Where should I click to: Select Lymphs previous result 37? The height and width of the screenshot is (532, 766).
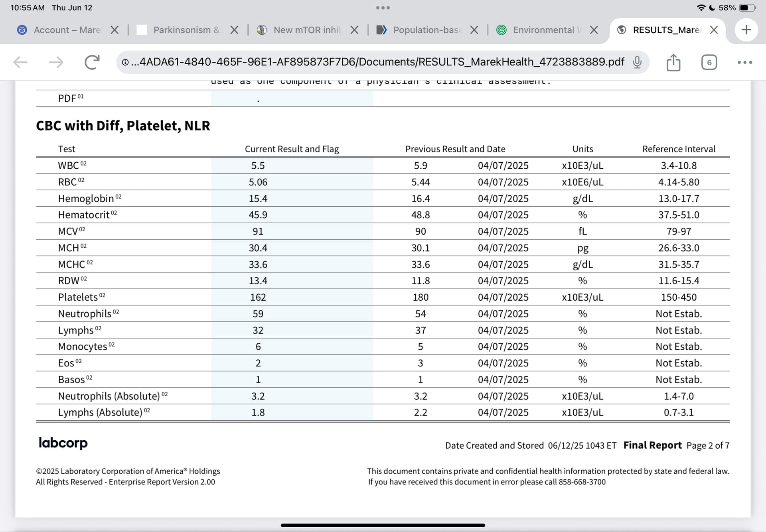(x=421, y=330)
